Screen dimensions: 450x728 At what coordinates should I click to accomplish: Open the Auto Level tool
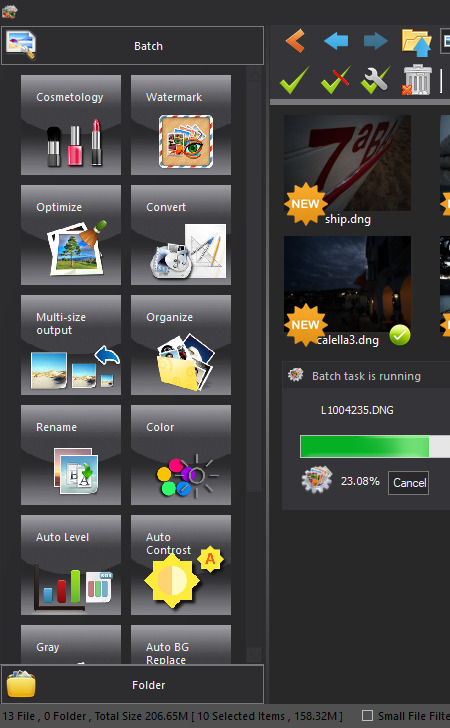point(71,565)
